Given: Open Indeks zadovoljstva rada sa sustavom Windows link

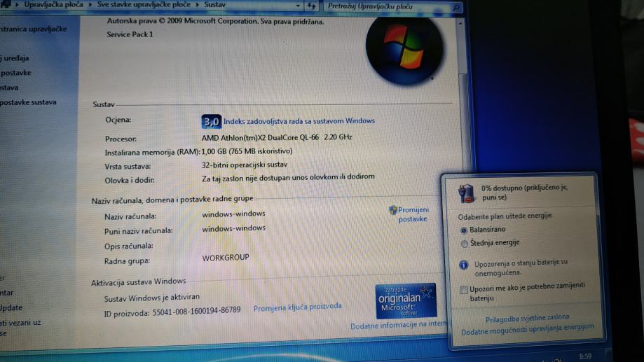Looking at the screenshot, I should click(x=299, y=120).
